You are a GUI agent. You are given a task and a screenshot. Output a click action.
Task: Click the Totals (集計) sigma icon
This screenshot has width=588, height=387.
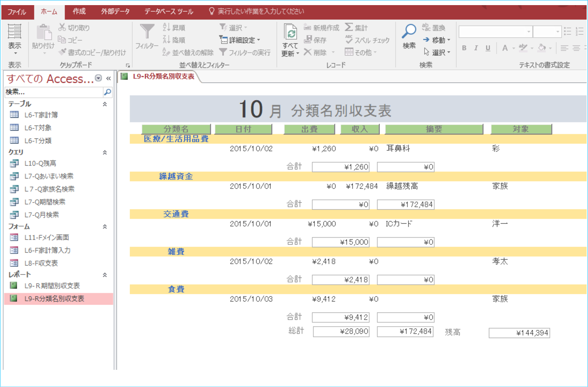point(349,28)
